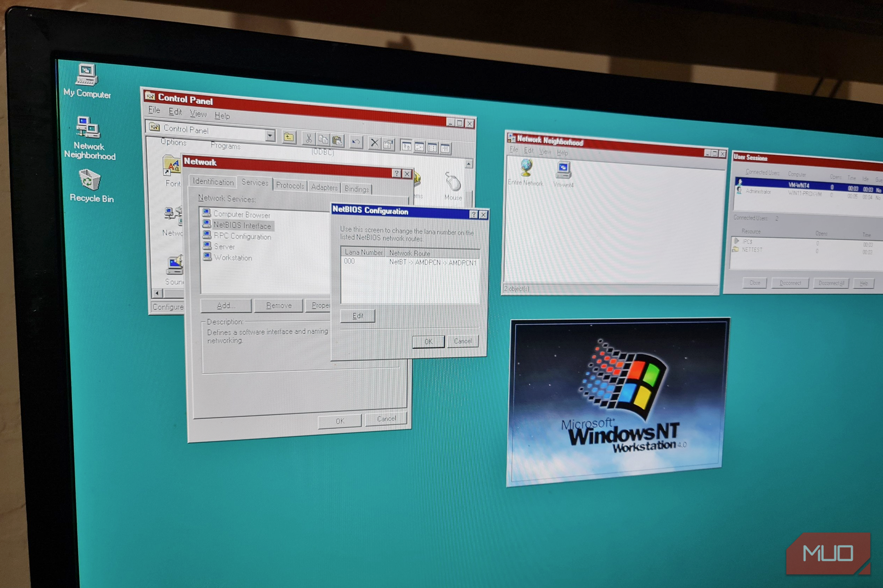Open the View menu in Control Panel

pos(198,113)
